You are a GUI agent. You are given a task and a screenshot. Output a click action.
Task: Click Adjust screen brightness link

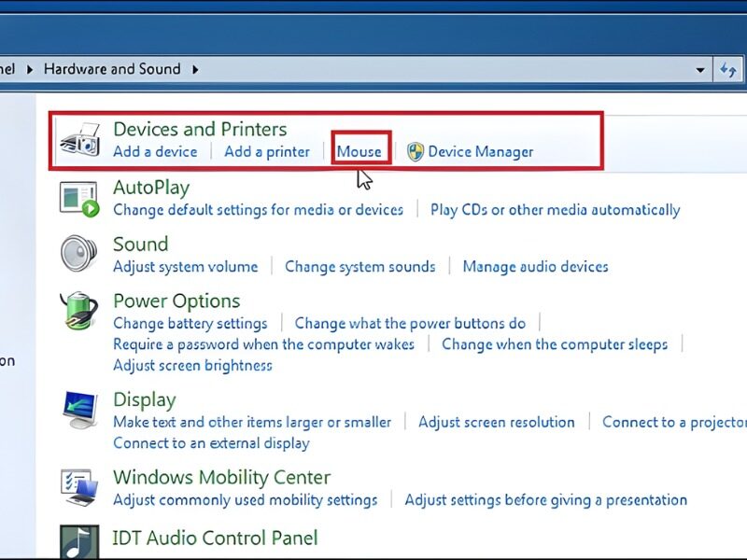(192, 365)
